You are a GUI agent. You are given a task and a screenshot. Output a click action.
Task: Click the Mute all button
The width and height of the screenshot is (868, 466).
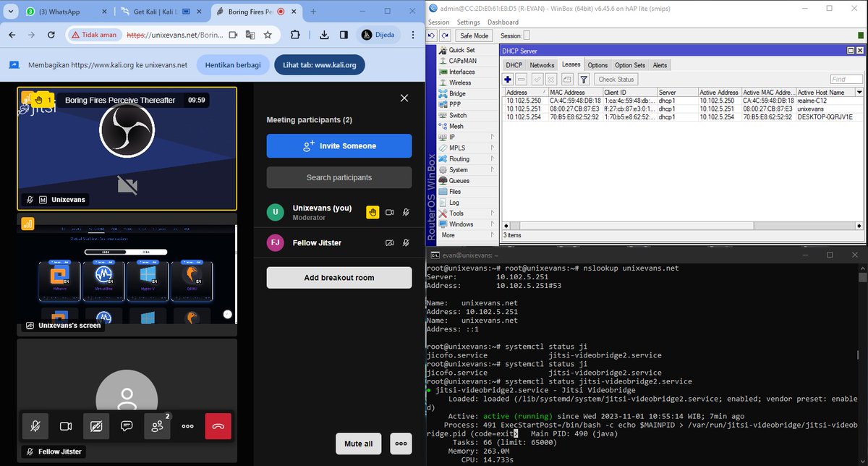click(x=359, y=444)
